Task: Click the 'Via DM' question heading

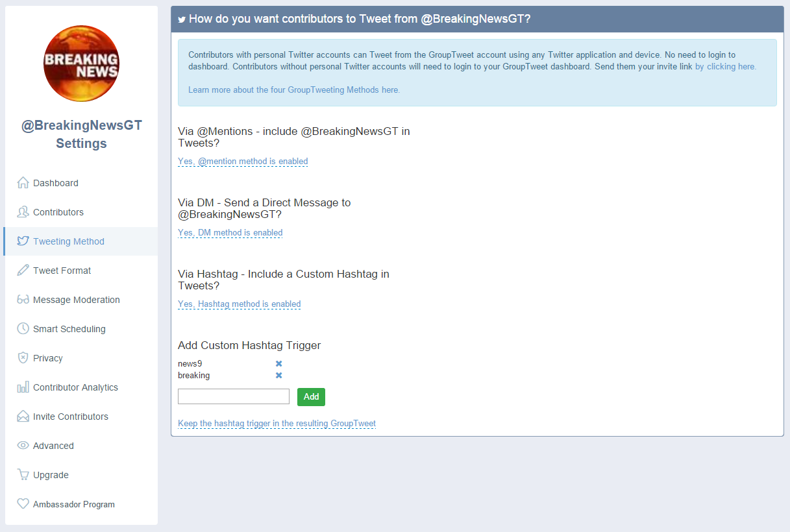Action: point(264,208)
